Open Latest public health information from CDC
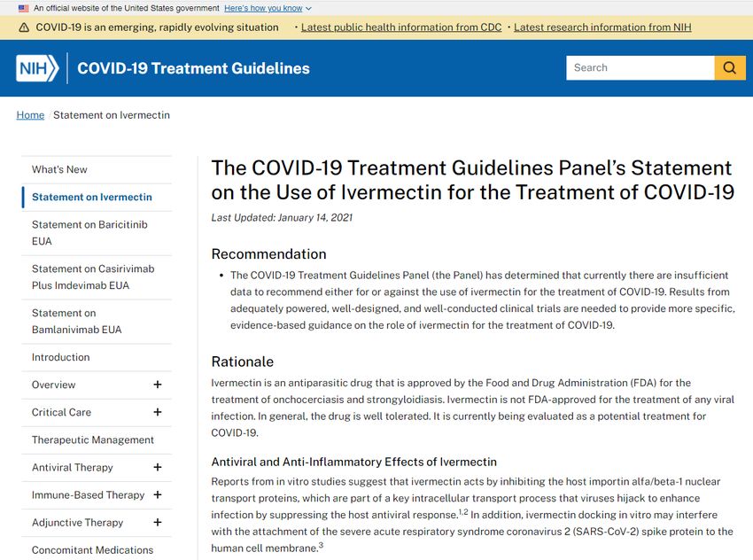This screenshot has width=753, height=560. [x=401, y=27]
